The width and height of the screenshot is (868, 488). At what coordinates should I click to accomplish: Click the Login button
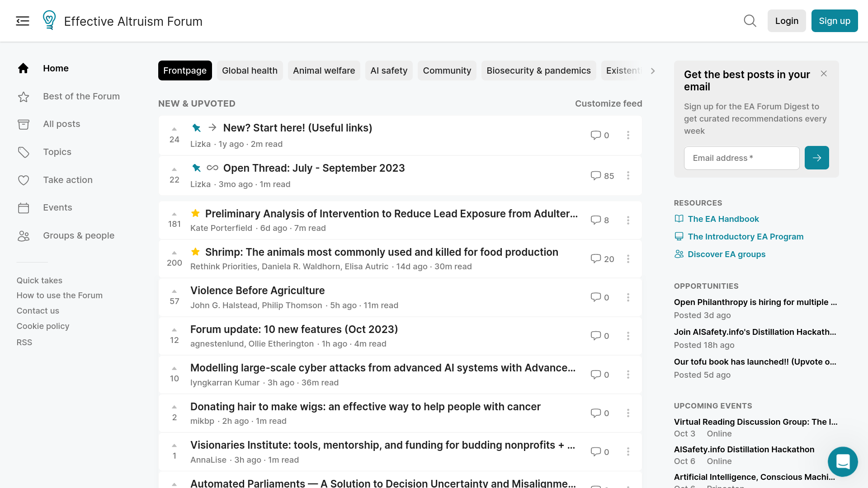tap(787, 21)
